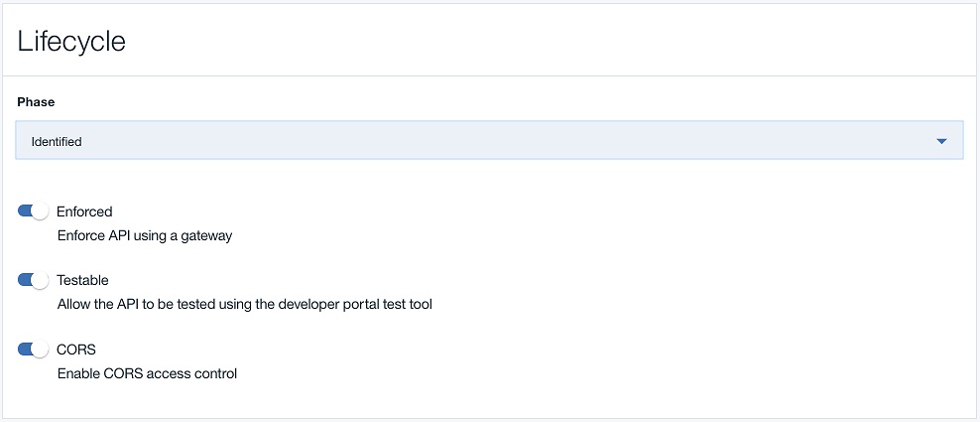The width and height of the screenshot is (980, 422).
Task: Click the 'Lifecycle' section heading
Action: [x=71, y=42]
